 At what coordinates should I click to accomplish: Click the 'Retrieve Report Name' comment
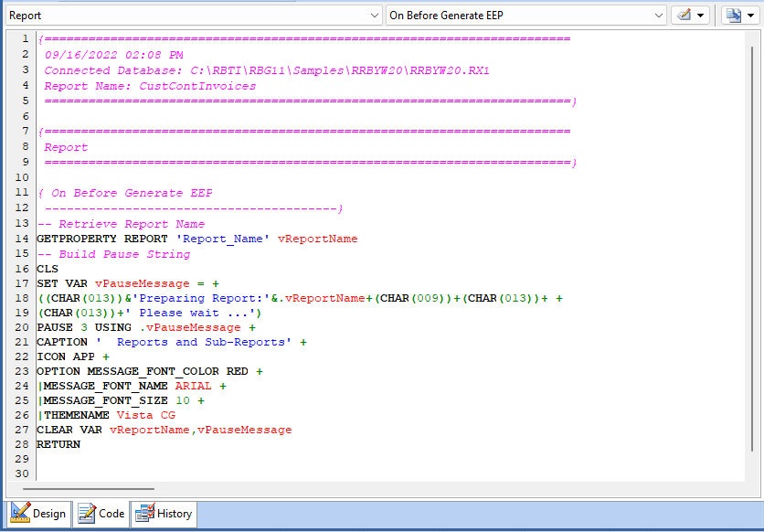pyautogui.click(x=121, y=224)
